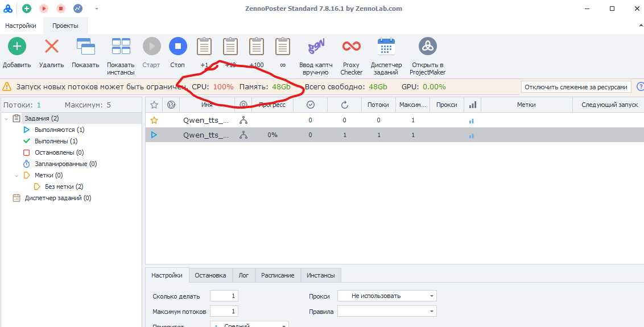Viewport: 644px width, 327px height.
Task: Click the ZennoPoster logo icon
Action: (8, 8)
